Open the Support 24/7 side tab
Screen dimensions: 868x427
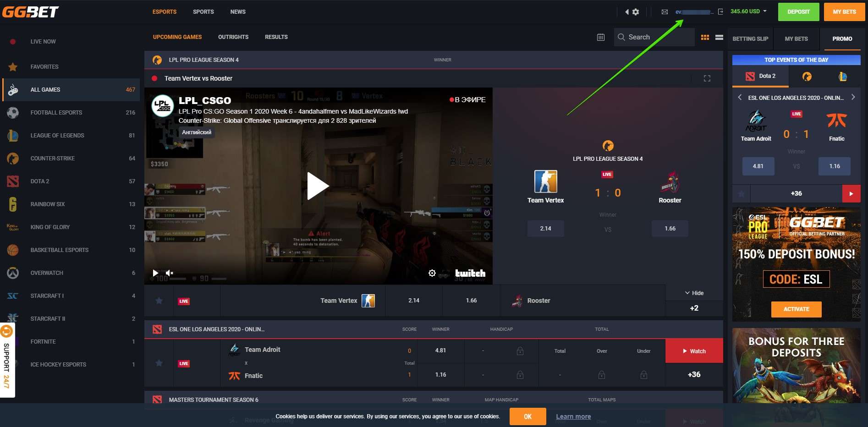[x=7, y=361]
